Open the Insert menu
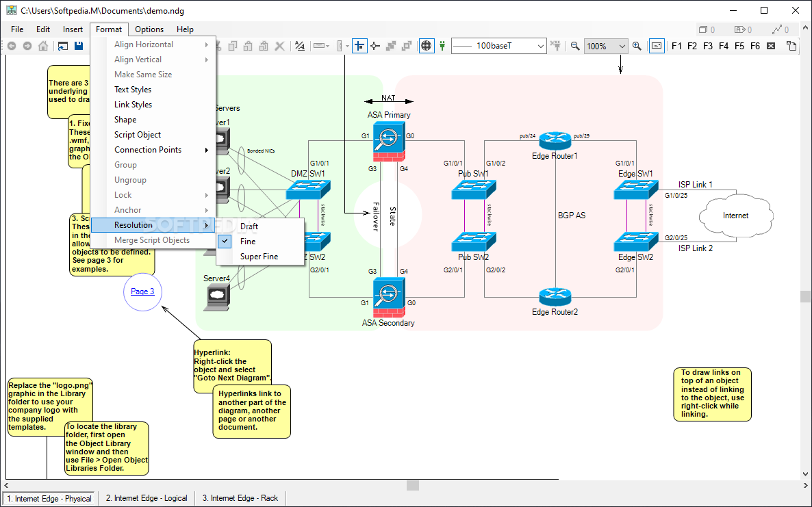This screenshot has width=812, height=507. point(73,29)
